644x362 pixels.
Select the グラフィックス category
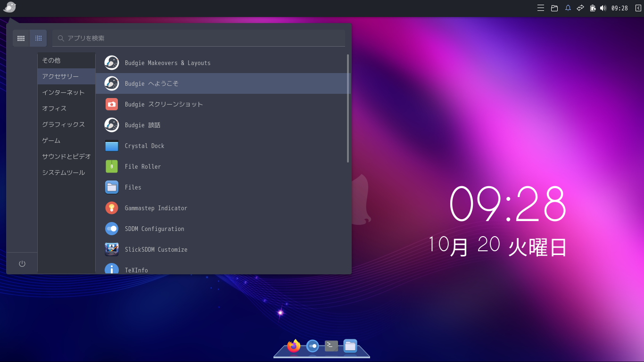[66, 124]
